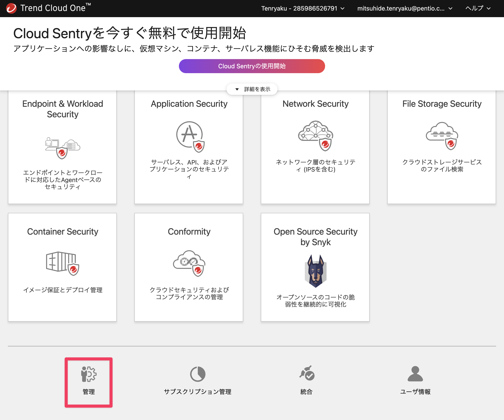Open the 管理 administration gear icon
The width and height of the screenshot is (504, 420).
point(88,374)
